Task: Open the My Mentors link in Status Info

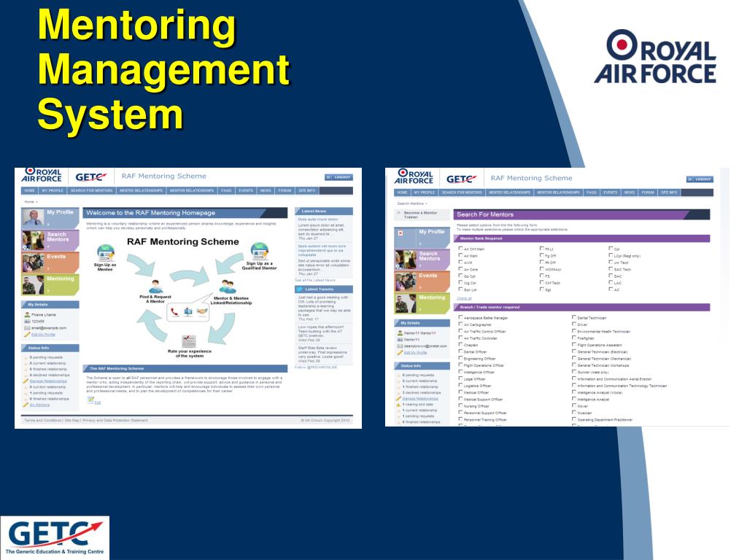Action: coord(39,405)
